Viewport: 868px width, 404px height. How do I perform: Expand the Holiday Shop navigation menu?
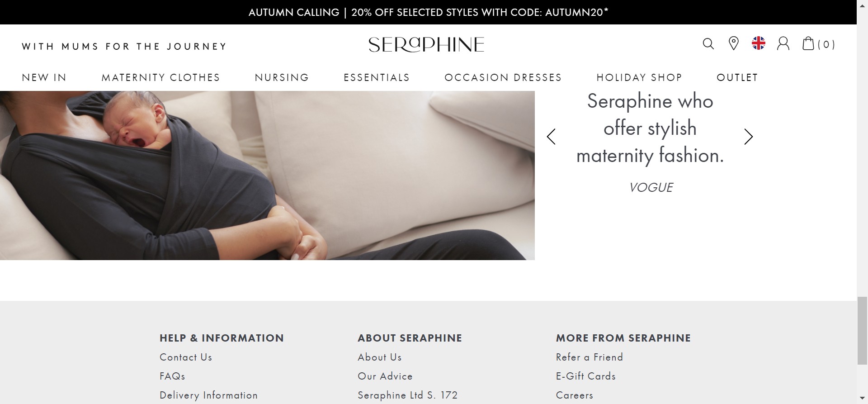(639, 77)
